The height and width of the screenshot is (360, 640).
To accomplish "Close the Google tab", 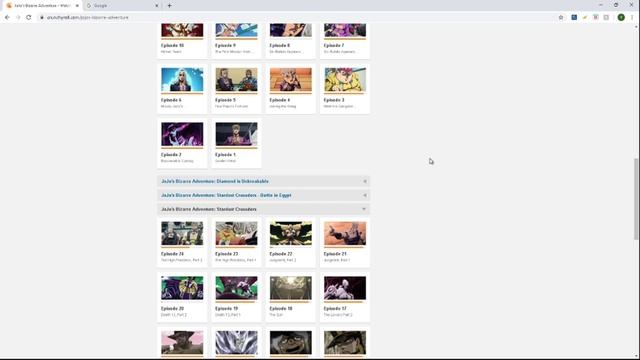I will (157, 6).
